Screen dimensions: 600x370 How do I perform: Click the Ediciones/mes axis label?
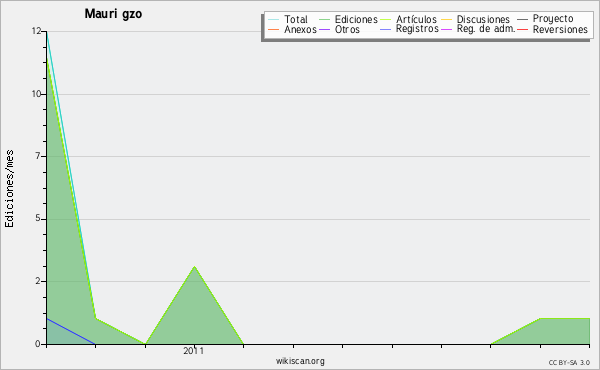click(x=9, y=189)
